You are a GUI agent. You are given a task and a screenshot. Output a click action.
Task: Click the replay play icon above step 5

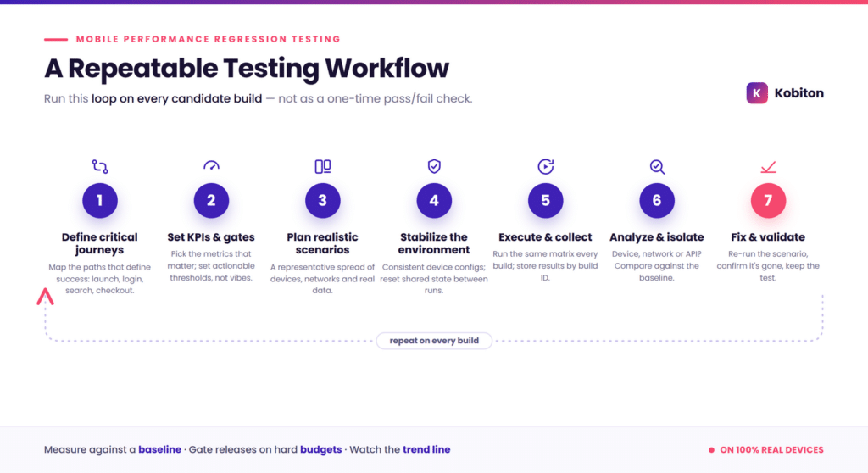(x=545, y=166)
